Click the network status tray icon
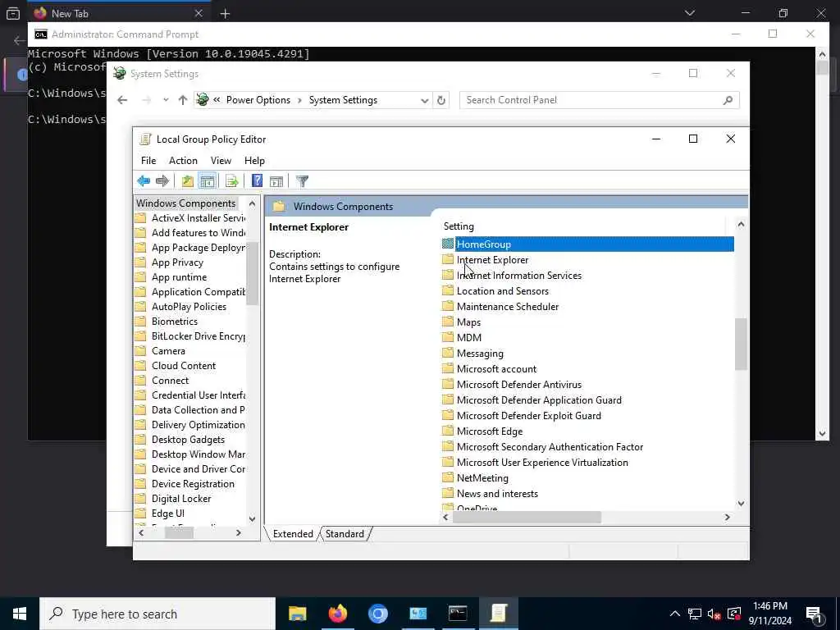Viewport: 840px width, 630px height. pos(695,614)
